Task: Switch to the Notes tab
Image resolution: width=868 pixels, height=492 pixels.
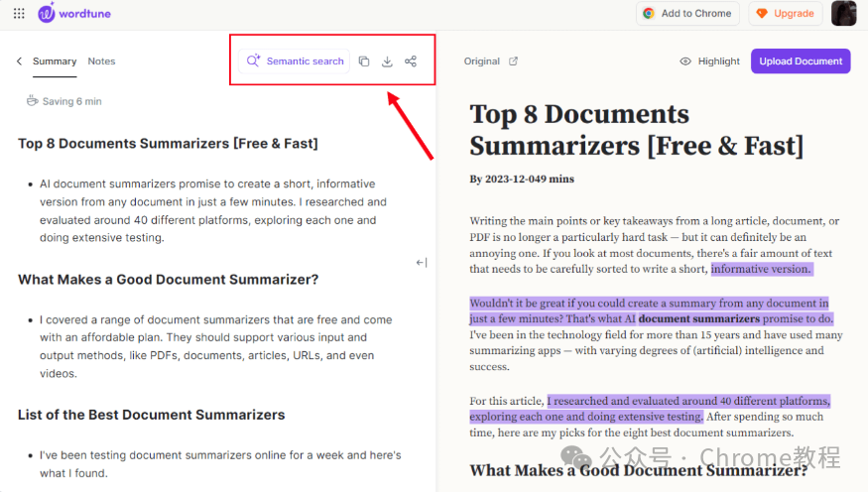Action: (101, 61)
